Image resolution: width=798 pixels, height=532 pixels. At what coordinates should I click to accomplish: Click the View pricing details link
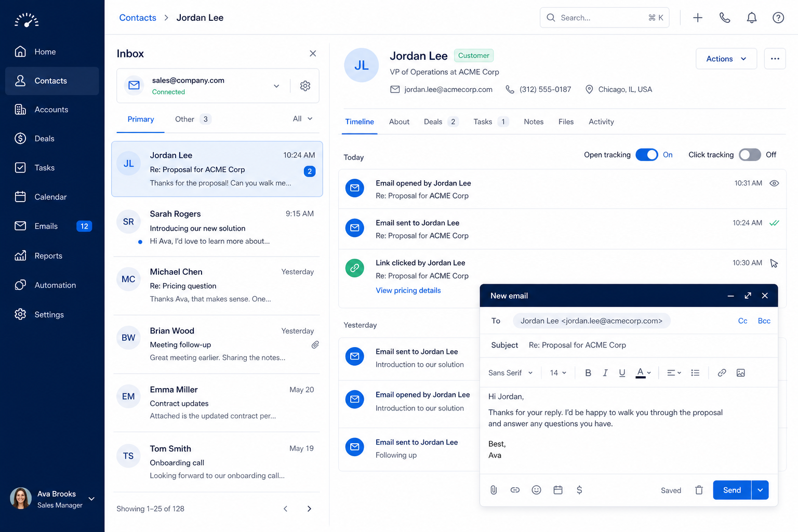[x=408, y=290]
